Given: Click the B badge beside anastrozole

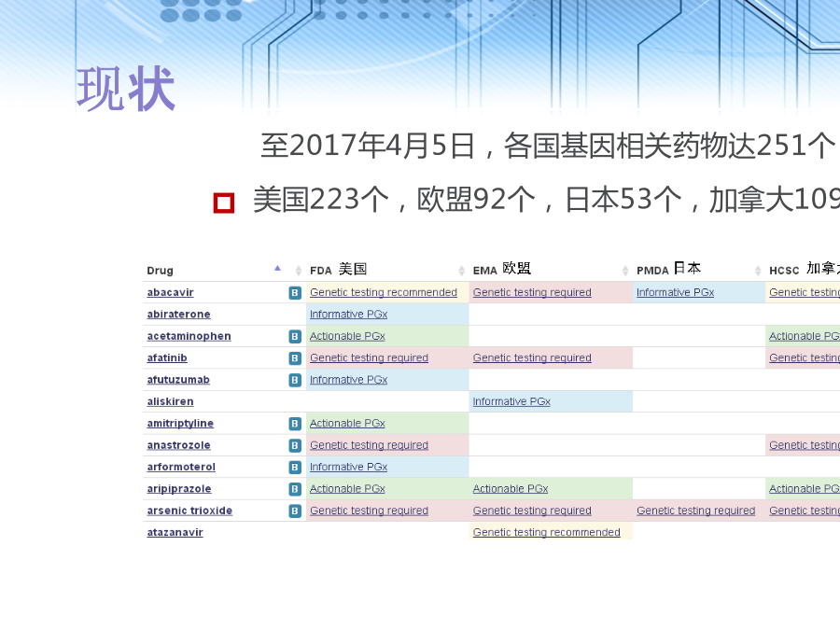Looking at the screenshot, I should [295, 445].
